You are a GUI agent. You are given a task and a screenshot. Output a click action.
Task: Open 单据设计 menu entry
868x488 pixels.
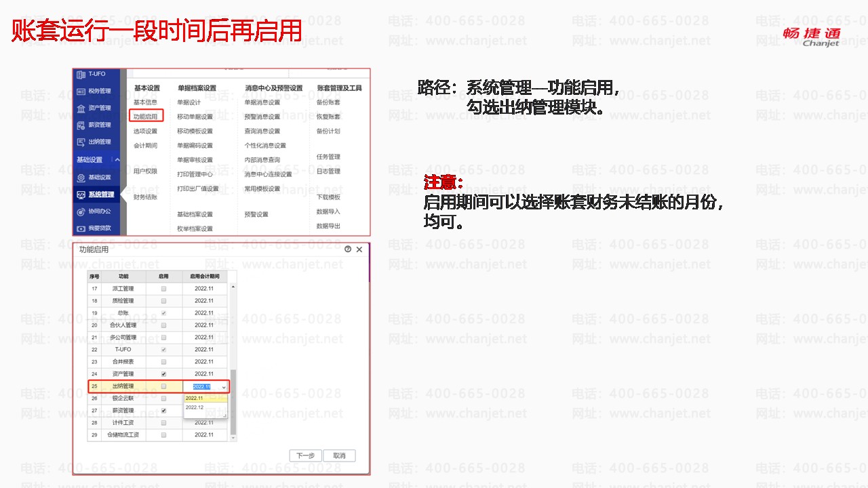[189, 102]
